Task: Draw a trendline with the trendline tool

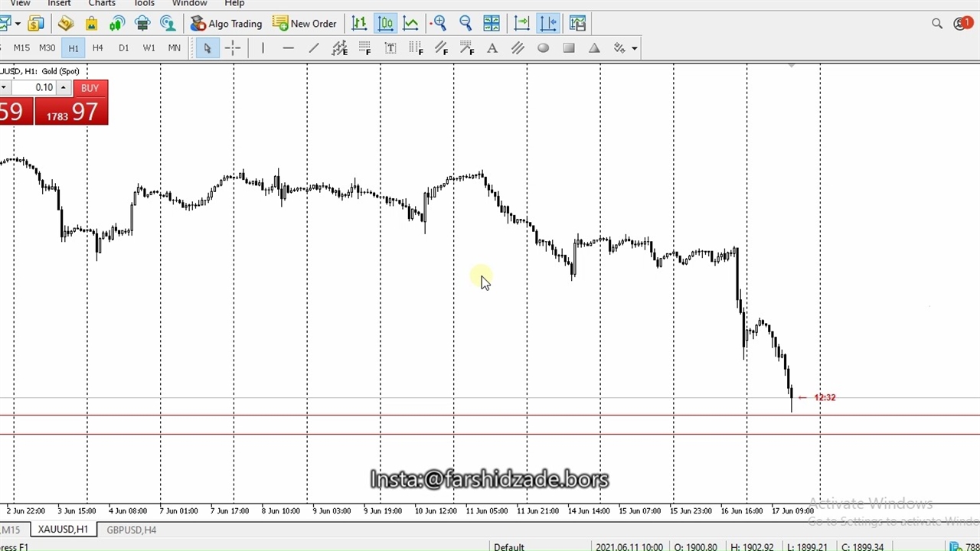Action: pyautogui.click(x=314, y=48)
